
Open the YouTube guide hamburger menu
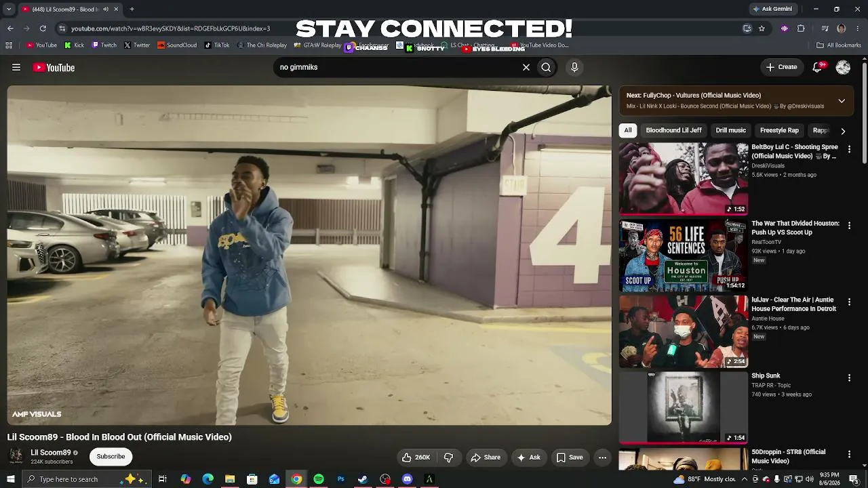click(16, 67)
